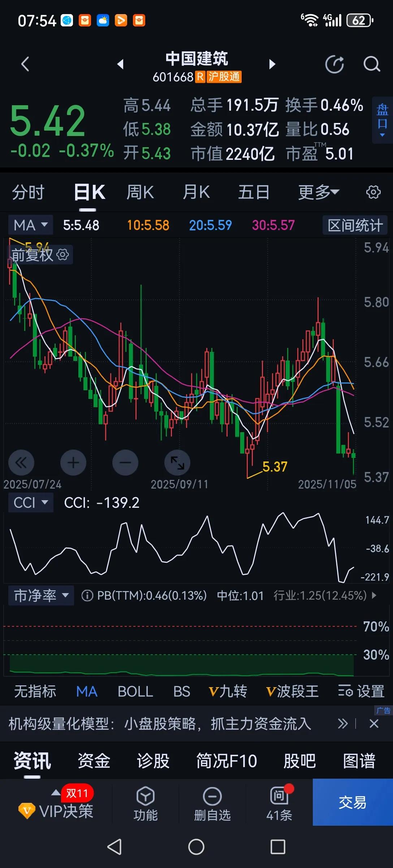Tap Android home navigation button
The width and height of the screenshot is (393, 868).
click(x=196, y=847)
